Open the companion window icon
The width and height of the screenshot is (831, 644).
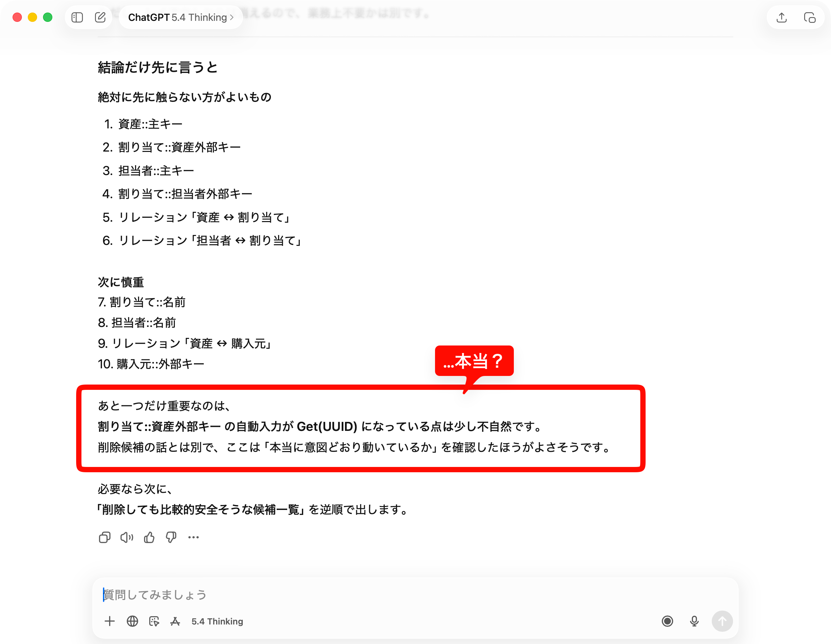(x=809, y=18)
